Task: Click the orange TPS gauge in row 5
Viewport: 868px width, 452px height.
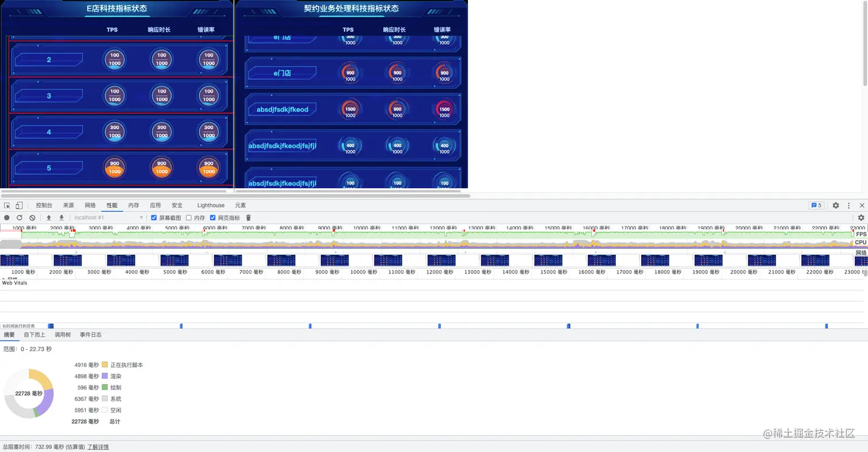Action: [115, 167]
